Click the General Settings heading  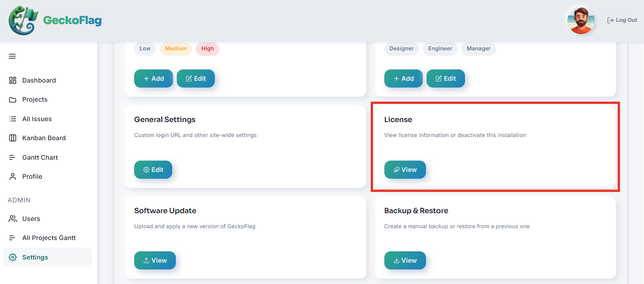click(x=165, y=120)
